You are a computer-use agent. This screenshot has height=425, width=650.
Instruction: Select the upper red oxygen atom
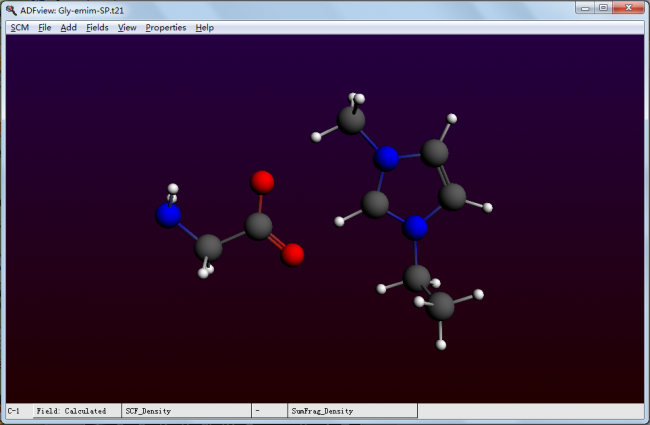tap(262, 182)
